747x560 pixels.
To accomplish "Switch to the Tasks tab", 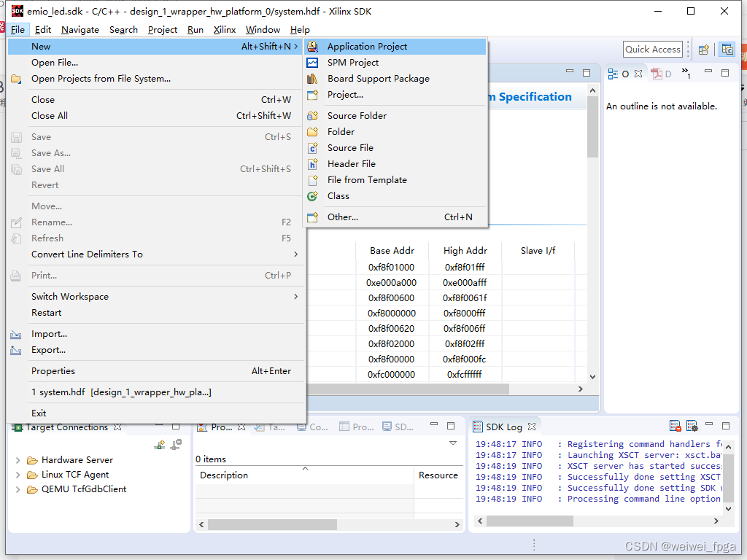I will [270, 427].
